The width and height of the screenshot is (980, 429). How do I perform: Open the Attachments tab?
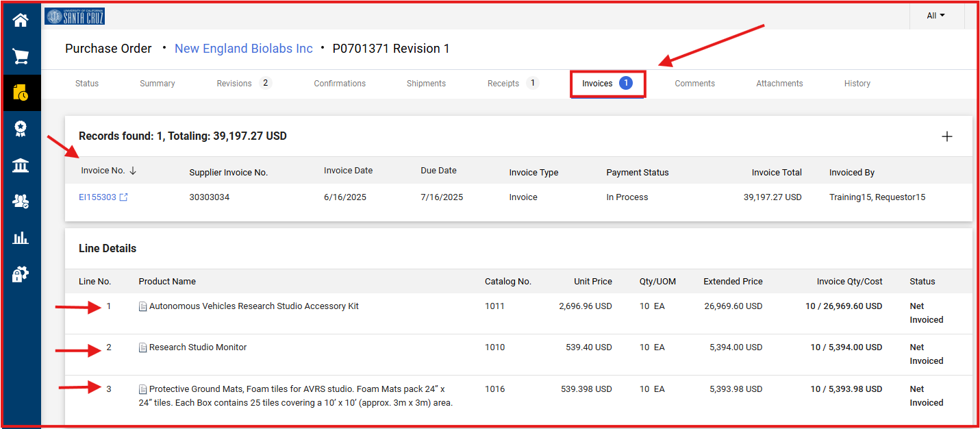[x=779, y=84]
